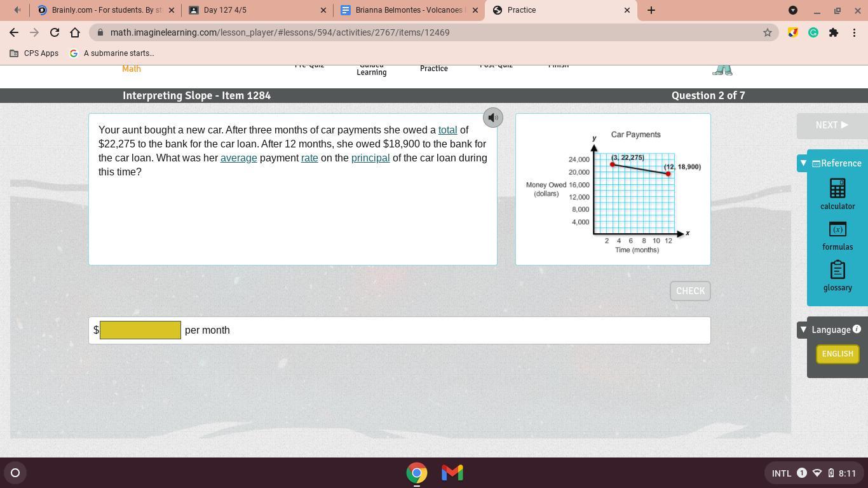Open the glossary link for 'total'
868x488 pixels.
pyautogui.click(x=448, y=130)
